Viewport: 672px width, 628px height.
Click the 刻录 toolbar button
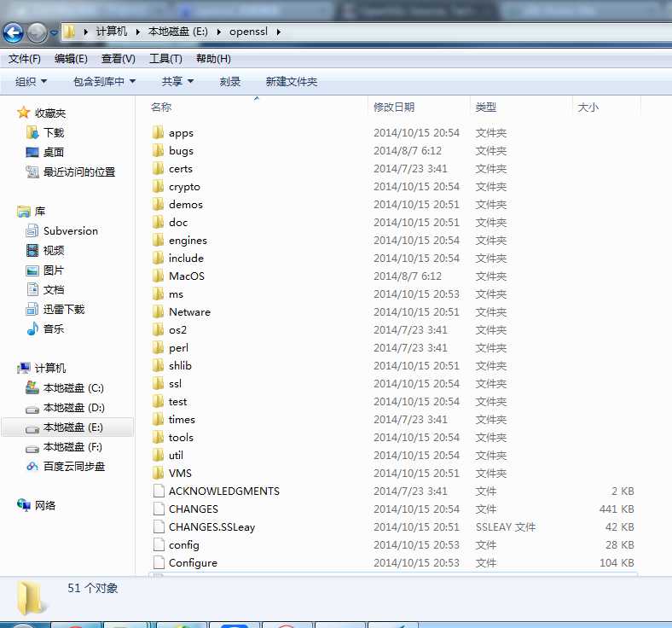tap(230, 81)
